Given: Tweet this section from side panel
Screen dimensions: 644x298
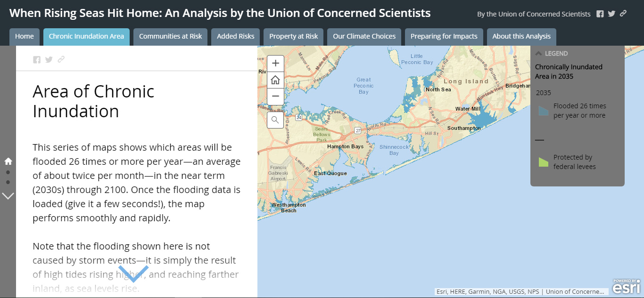Looking at the screenshot, I should coord(49,59).
